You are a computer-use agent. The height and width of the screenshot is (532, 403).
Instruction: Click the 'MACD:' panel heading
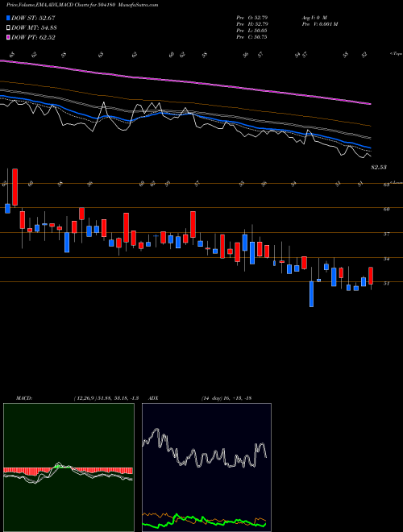pos(23,398)
